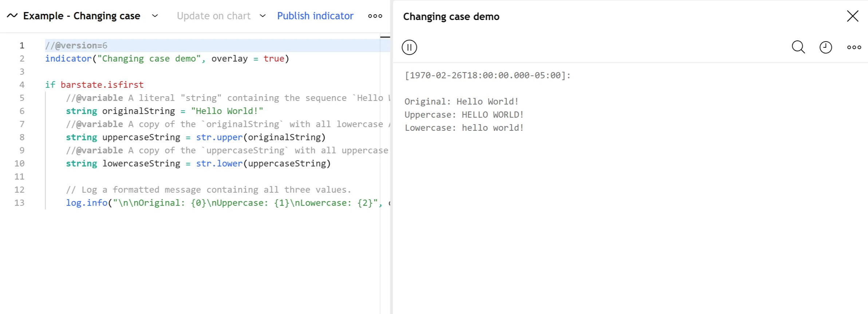This screenshot has height=314, width=868.
Task: Click the log.info function call
Action: tap(87, 203)
